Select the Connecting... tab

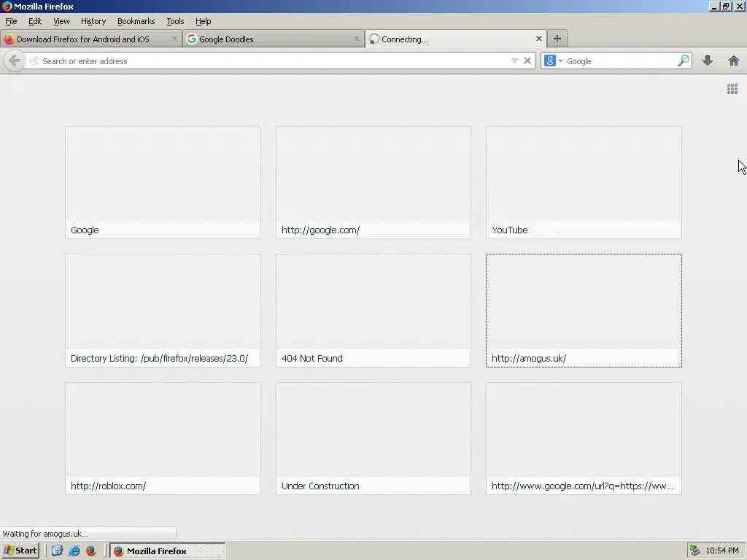click(x=456, y=39)
